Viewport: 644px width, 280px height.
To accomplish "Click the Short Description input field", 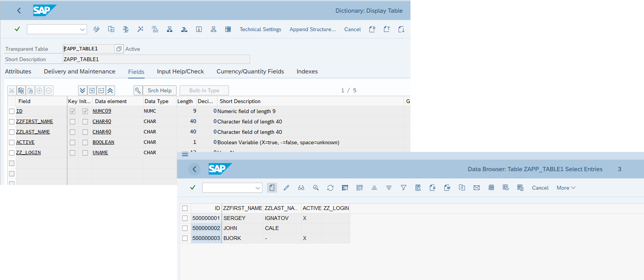I will (156, 59).
